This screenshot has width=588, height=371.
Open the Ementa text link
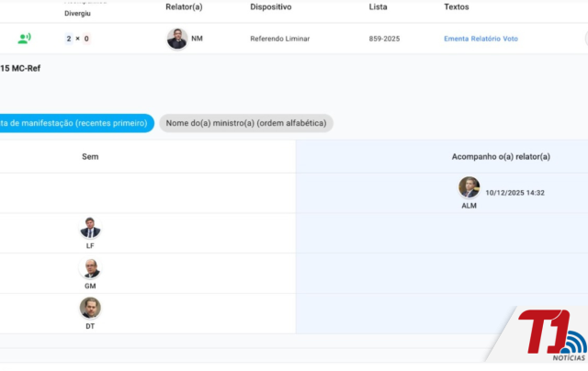point(459,39)
